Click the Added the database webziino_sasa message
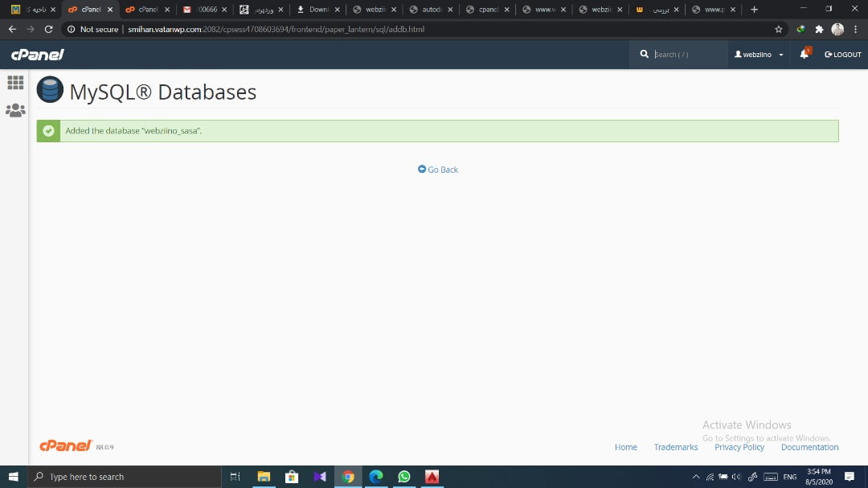The image size is (868, 488). (133, 131)
